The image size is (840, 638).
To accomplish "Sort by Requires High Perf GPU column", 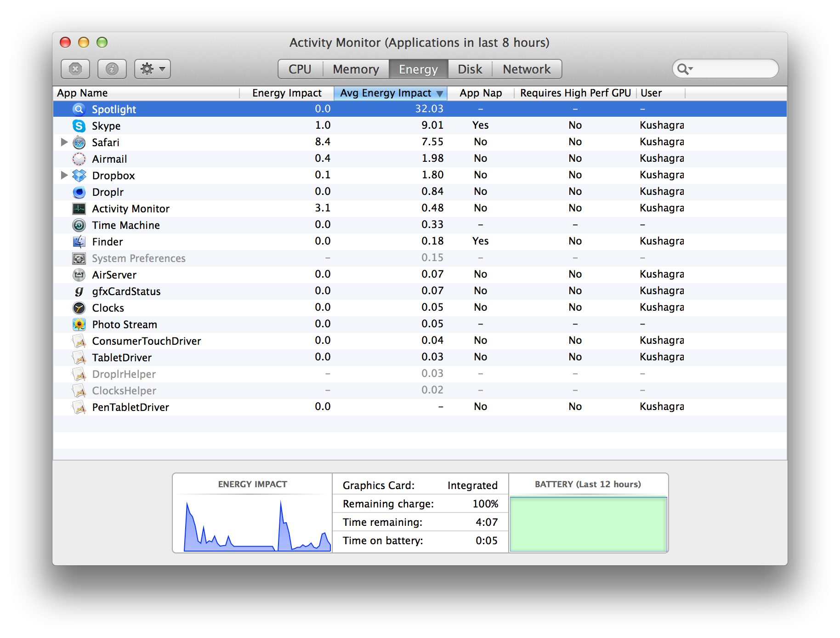I will coord(575,93).
